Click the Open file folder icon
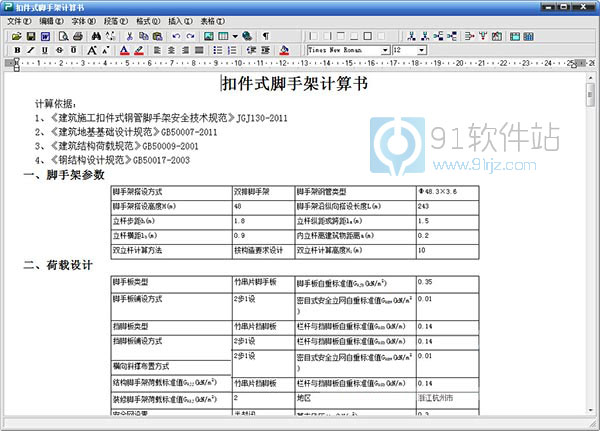Image resolution: width=600 pixels, height=431 pixels. coord(17,36)
